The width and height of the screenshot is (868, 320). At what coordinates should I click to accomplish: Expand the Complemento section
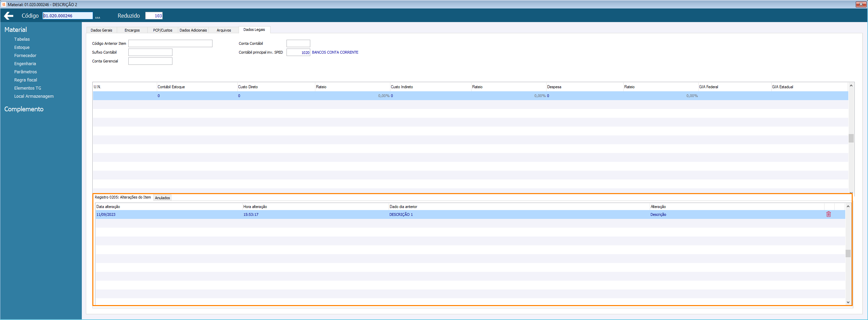point(24,109)
